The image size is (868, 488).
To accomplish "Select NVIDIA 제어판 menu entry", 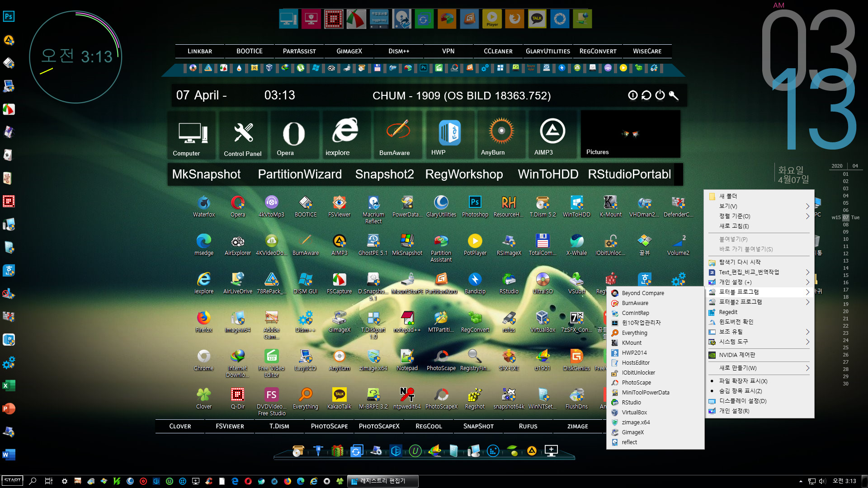I will pyautogui.click(x=760, y=355).
